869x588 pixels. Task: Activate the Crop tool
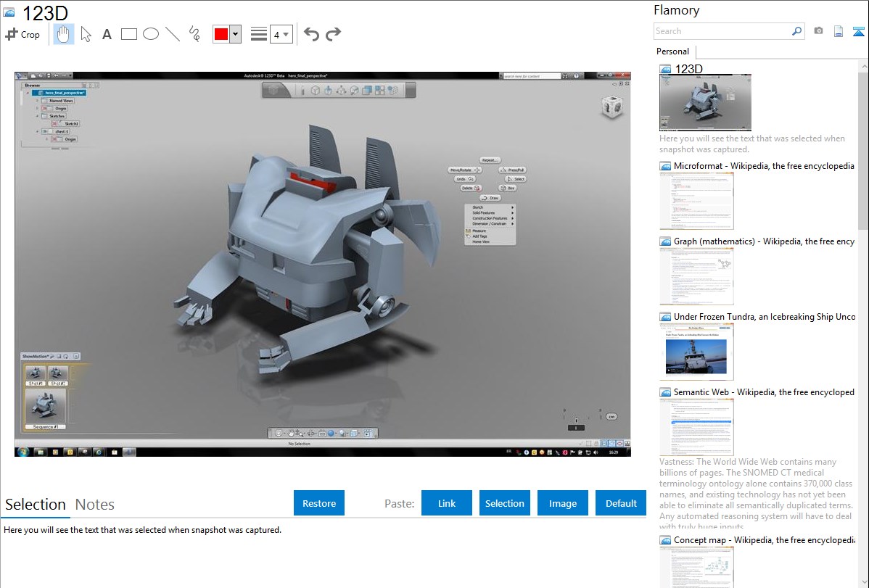[x=22, y=34]
